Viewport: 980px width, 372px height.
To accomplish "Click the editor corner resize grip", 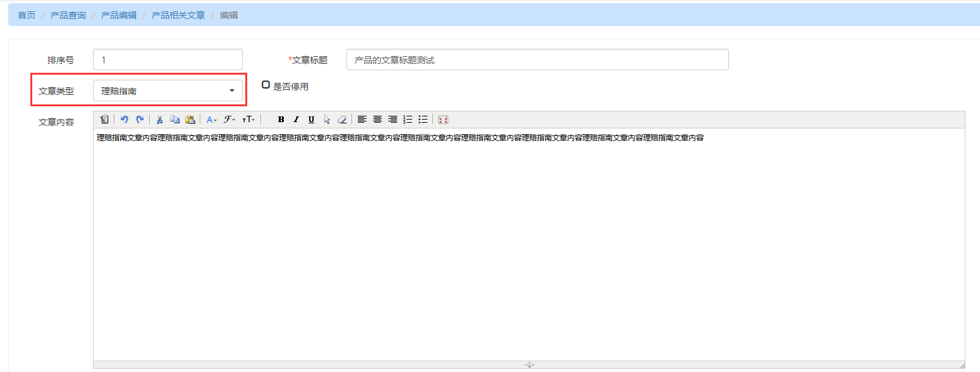I will click(962, 365).
